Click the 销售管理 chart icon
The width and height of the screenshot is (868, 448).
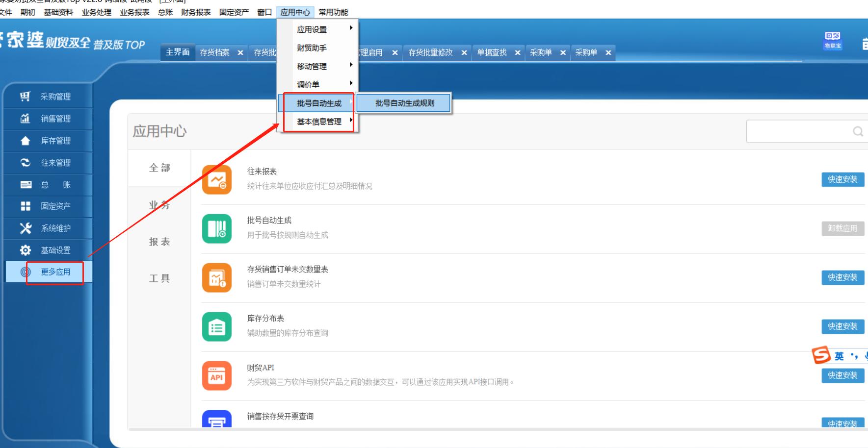[x=25, y=119]
